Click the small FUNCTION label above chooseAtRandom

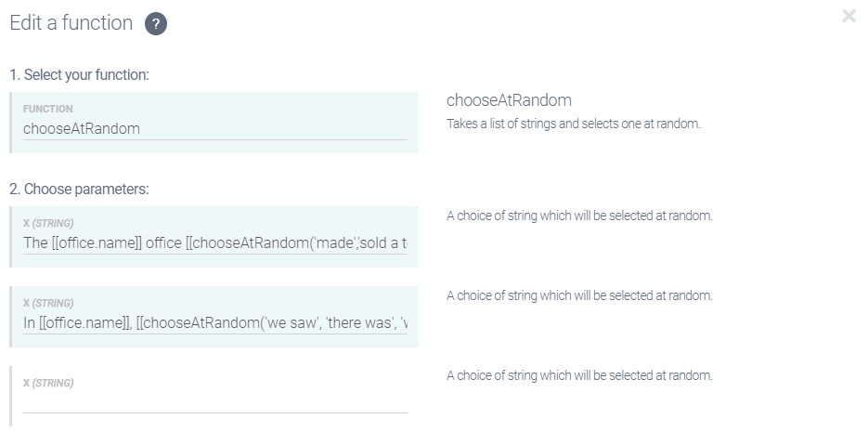[x=48, y=109]
